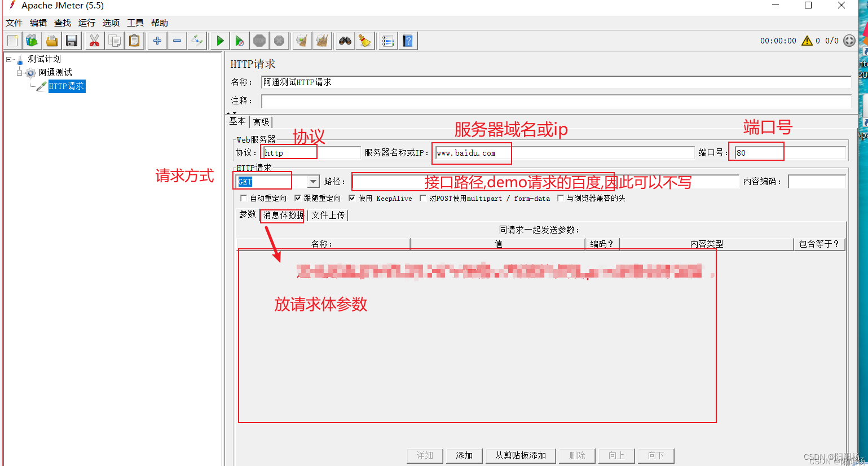Cut the selected element with scissors icon

[x=95, y=41]
